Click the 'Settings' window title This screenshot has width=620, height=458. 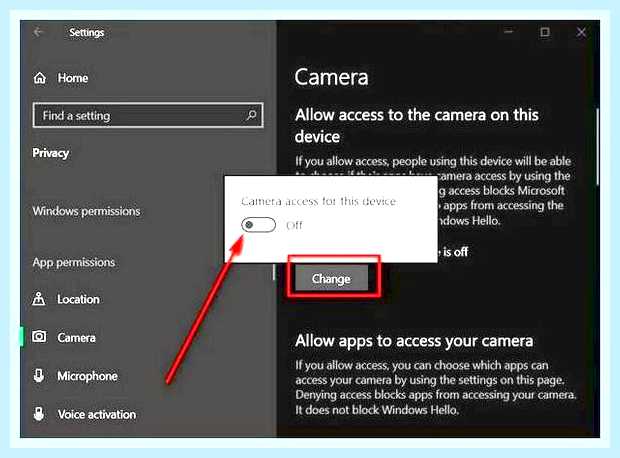pos(87,32)
